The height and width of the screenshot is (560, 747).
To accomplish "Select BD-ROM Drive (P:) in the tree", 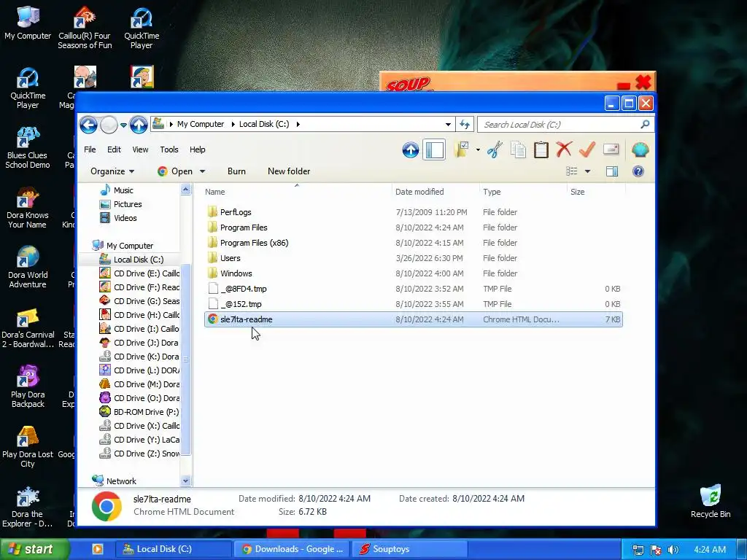I will click(x=139, y=412).
